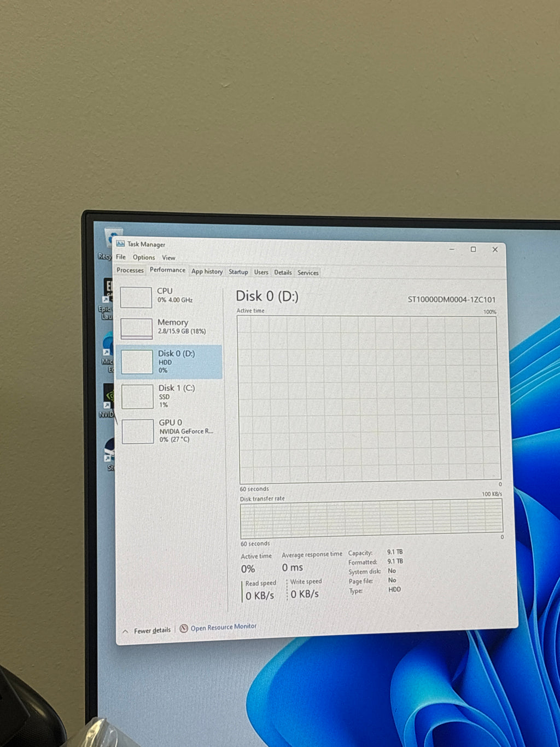Click the Average response time 0 ms value
Screen dimensions: 560x747
click(x=293, y=568)
